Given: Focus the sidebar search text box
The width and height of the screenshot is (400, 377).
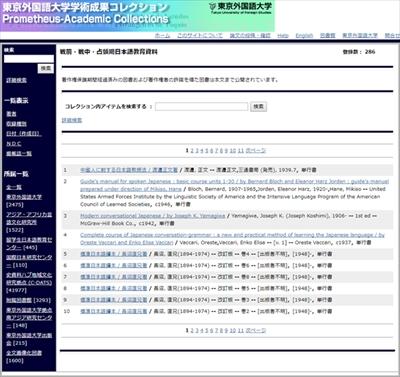Looking at the screenshot, I should tap(29, 59).
